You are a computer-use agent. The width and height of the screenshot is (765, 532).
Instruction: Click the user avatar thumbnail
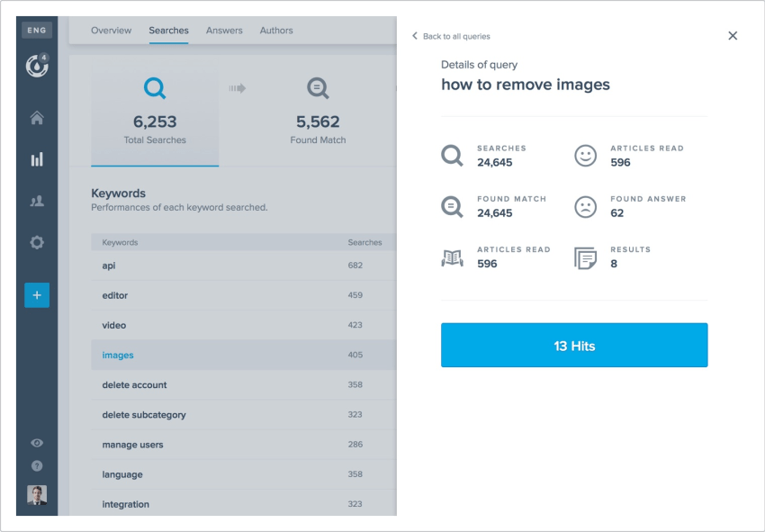[x=36, y=496]
